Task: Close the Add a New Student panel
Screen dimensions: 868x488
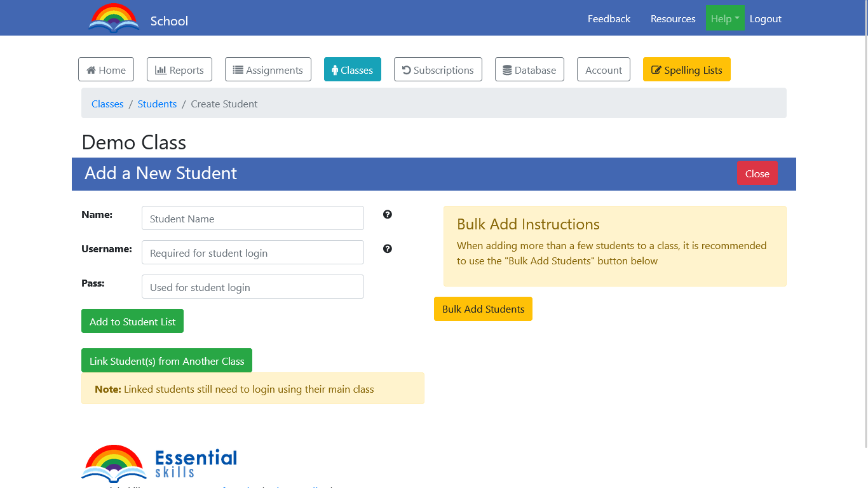Action: coord(757,173)
